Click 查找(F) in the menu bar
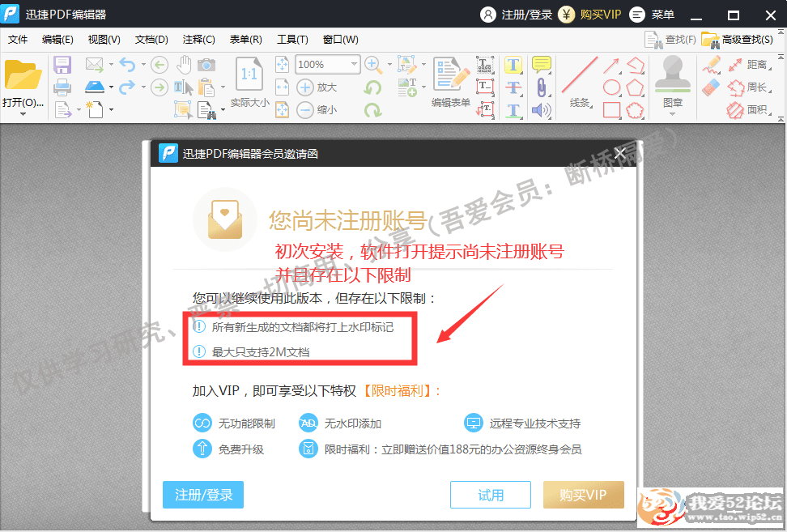The width and height of the screenshot is (787, 532). click(x=670, y=40)
